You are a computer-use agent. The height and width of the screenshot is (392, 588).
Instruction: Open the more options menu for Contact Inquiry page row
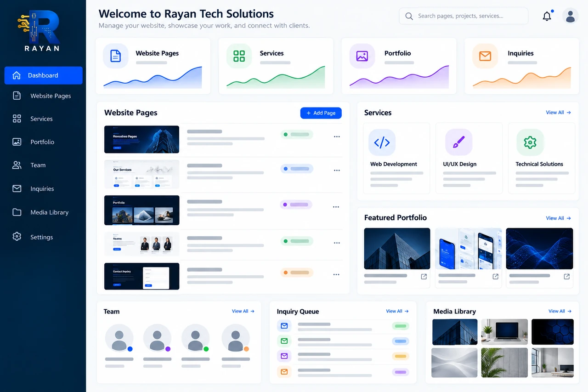click(x=336, y=274)
